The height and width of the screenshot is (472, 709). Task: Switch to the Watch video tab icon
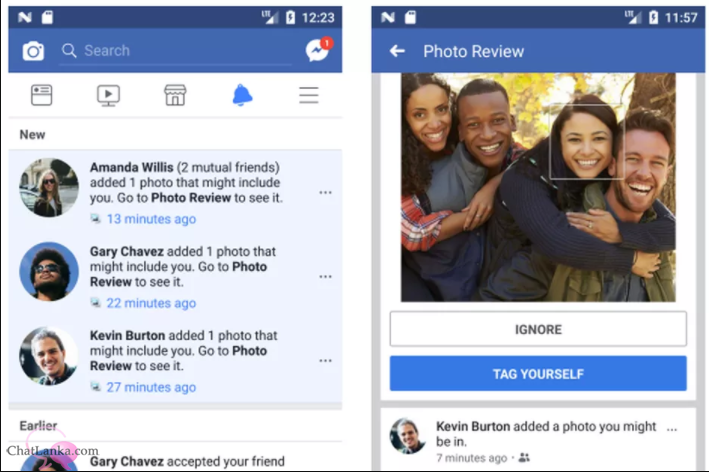[x=109, y=95]
